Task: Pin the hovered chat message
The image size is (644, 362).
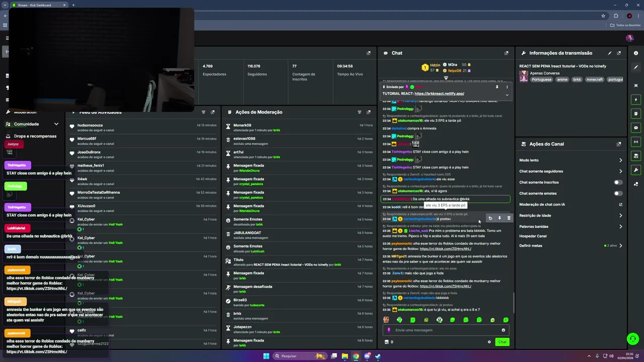Action: pos(500,218)
